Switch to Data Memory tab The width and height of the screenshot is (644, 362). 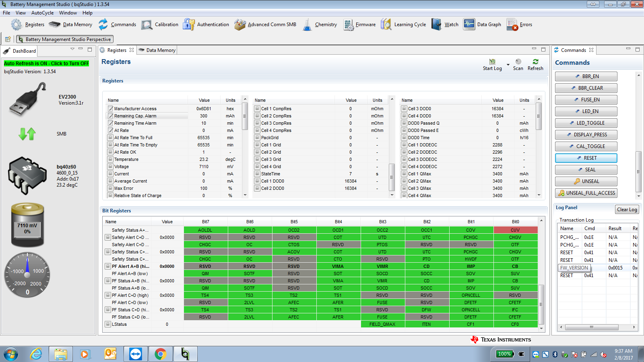[157, 50]
